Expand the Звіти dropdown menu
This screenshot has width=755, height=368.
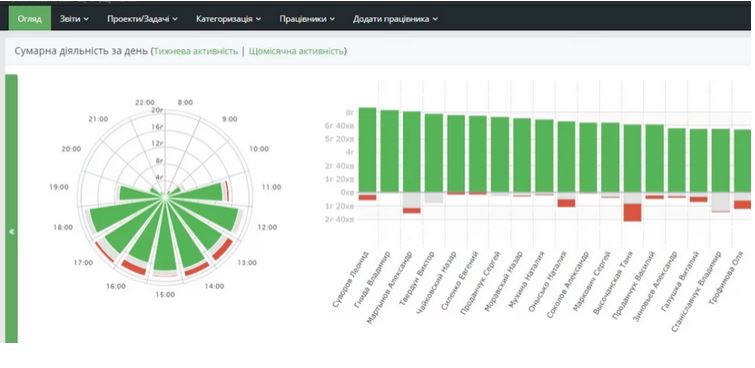(74, 19)
